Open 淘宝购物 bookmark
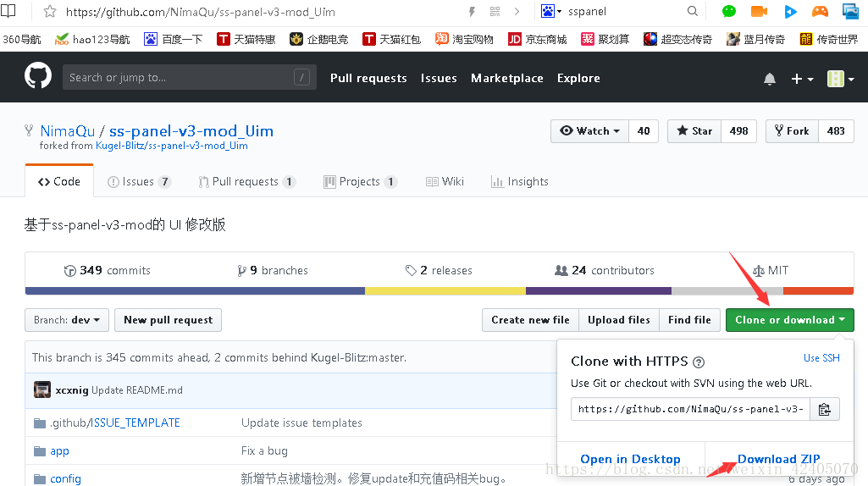 (x=464, y=39)
